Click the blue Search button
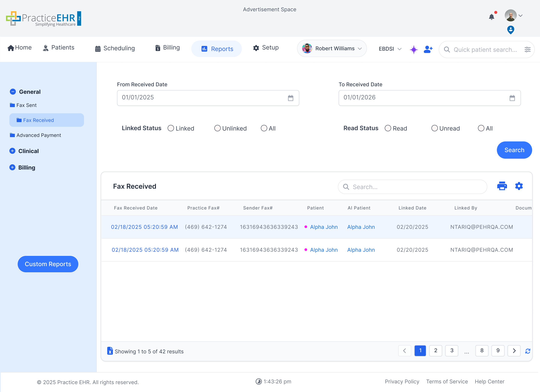The image size is (540, 392). 514,150
